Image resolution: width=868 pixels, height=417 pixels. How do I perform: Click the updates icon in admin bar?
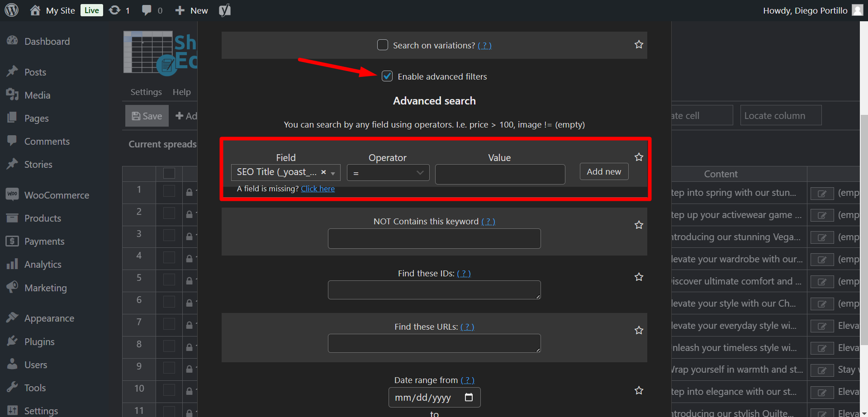click(x=115, y=10)
